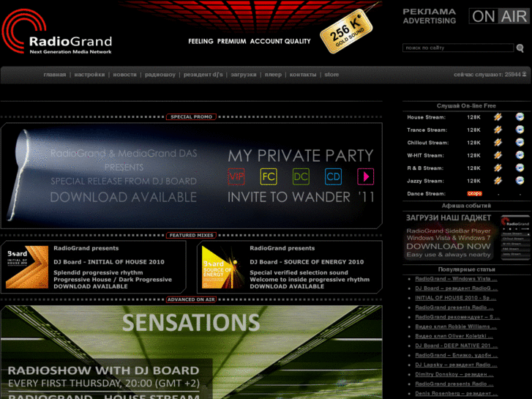Screen dimensions: 532x399
Task: Open the 'store' menu item
Action: click(331, 75)
